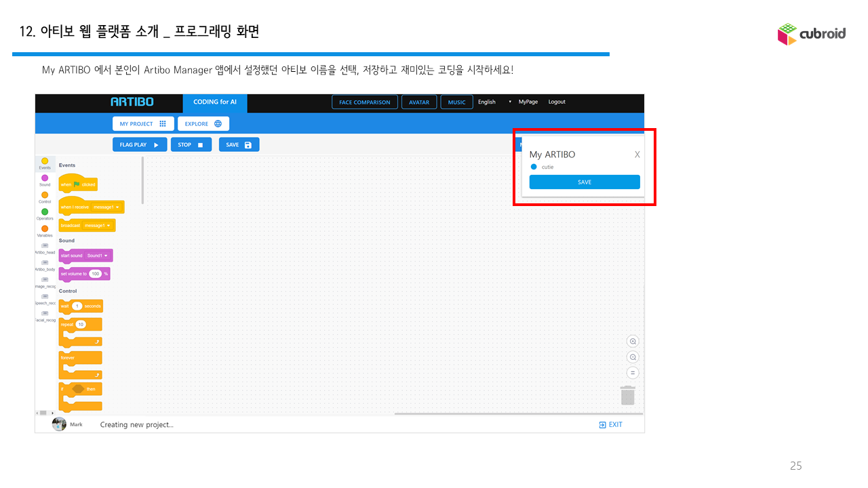This screenshot has height=488, width=868.
Task: Click the 'Control' palette heading
Action: (x=68, y=291)
